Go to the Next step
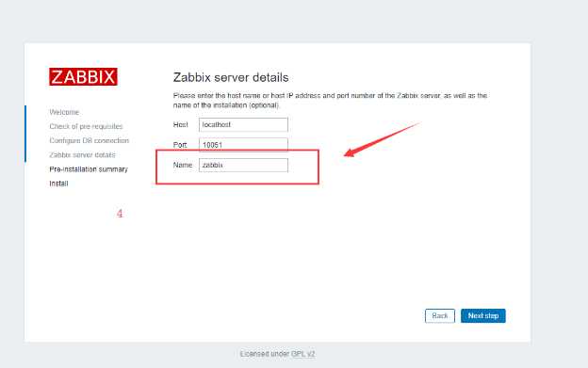The width and height of the screenshot is (588, 368). [x=483, y=315]
